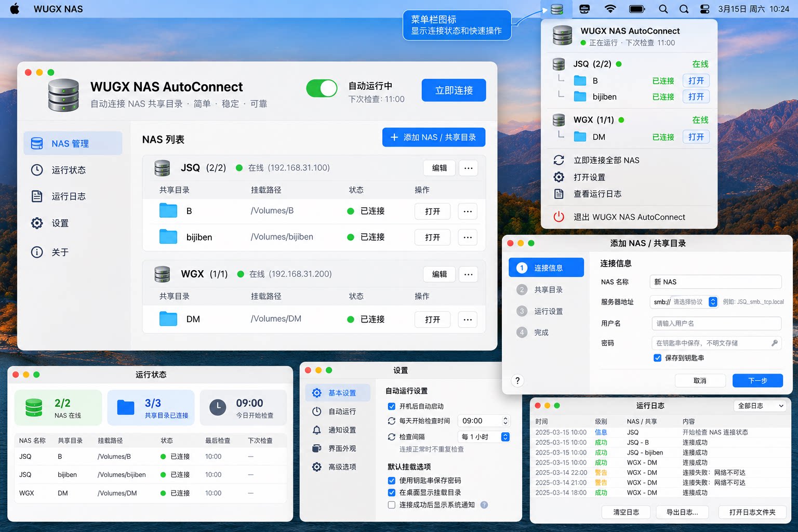Click Export Log button in the log window
Image resolution: width=798 pixels, height=532 pixels.
point(682,512)
